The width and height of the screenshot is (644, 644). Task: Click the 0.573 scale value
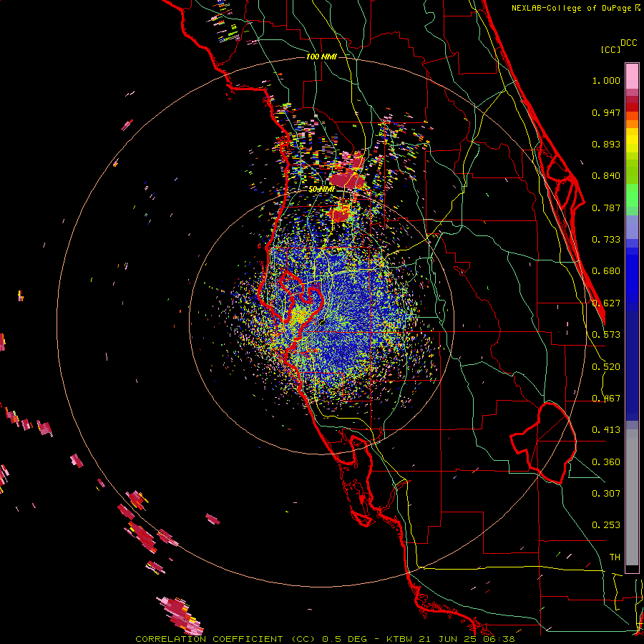(606, 335)
